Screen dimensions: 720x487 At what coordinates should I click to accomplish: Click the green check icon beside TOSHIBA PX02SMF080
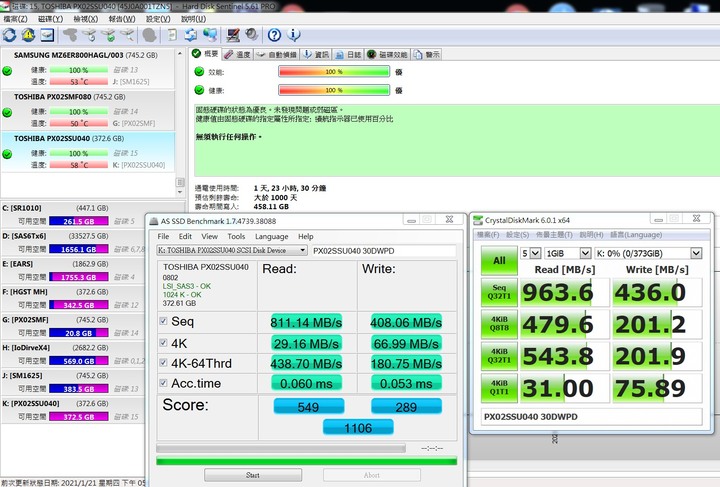click(7, 112)
